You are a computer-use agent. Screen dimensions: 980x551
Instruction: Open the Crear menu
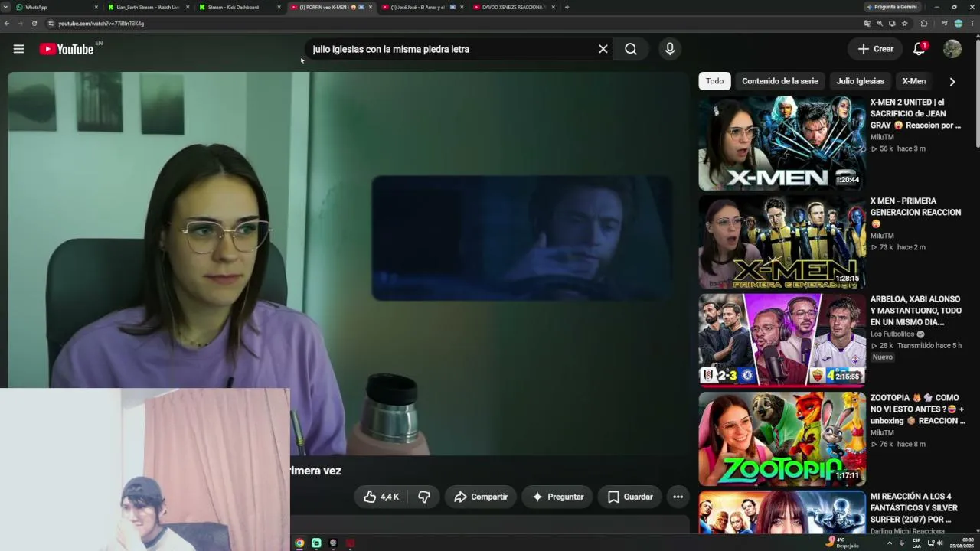click(875, 49)
